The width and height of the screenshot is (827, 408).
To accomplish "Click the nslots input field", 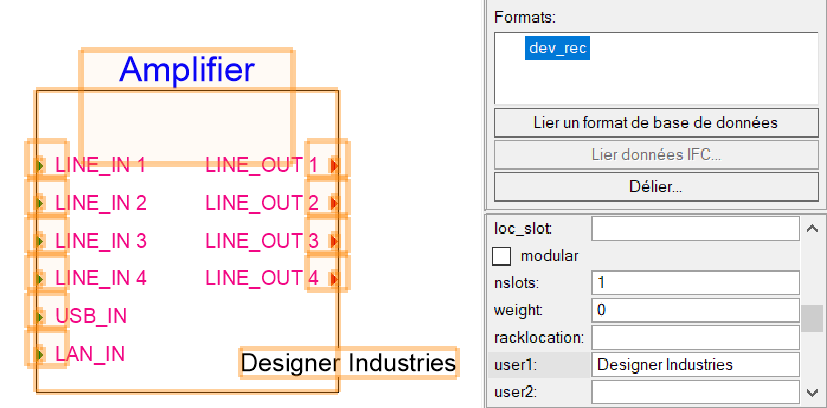I will tap(694, 283).
